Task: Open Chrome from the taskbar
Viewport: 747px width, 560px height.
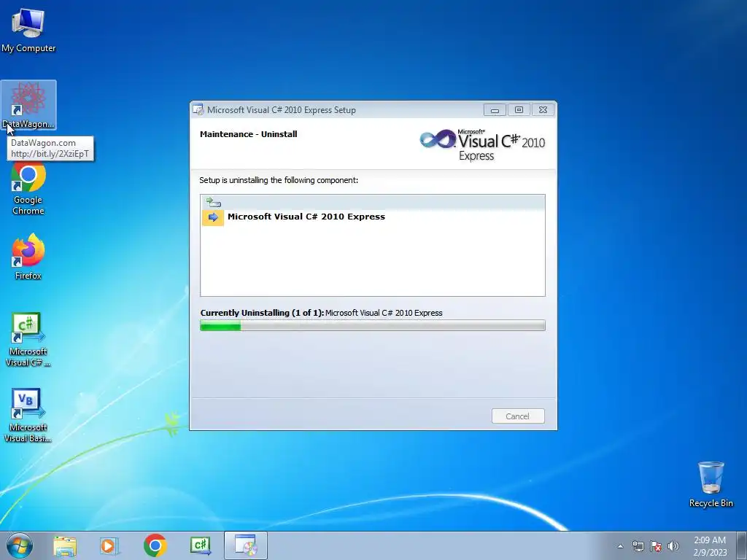Action: 155,545
